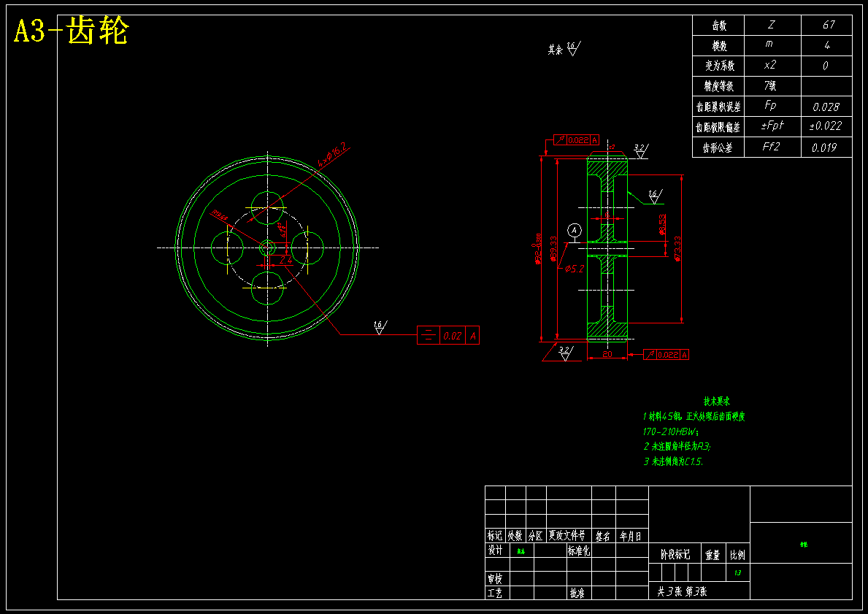
Task: Select the "分区" title block cell
Action: point(536,536)
